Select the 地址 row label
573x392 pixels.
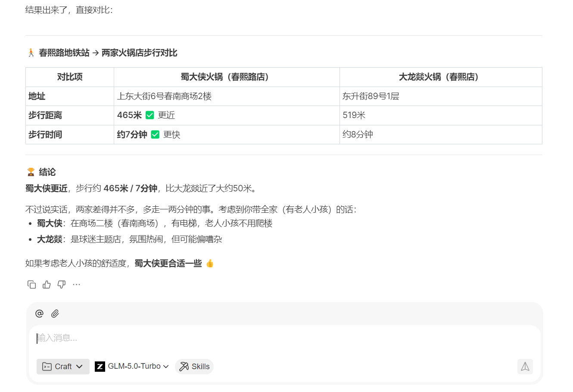point(70,96)
